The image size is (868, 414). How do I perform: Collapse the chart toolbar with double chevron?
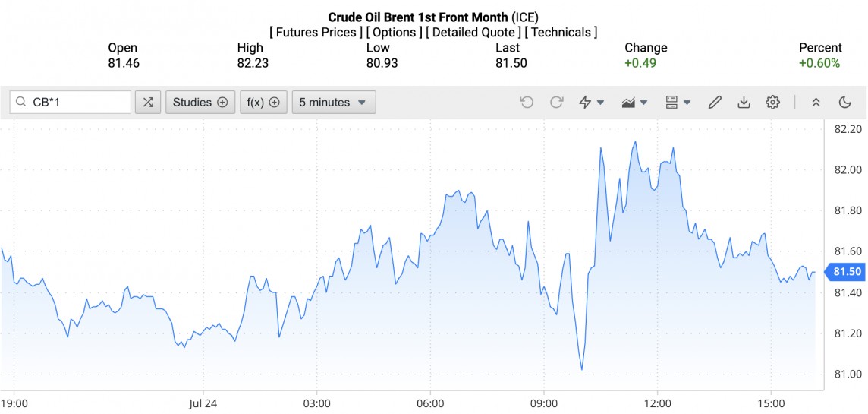click(x=816, y=103)
